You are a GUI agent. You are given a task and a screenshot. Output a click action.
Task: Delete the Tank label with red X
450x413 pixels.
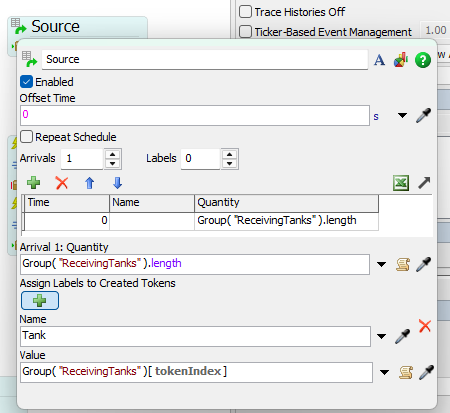pos(425,326)
